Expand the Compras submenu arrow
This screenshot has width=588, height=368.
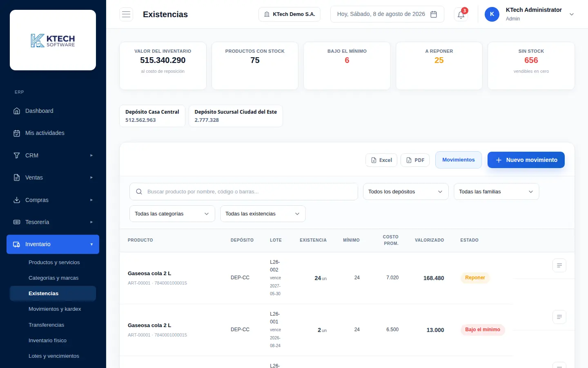pos(91,200)
